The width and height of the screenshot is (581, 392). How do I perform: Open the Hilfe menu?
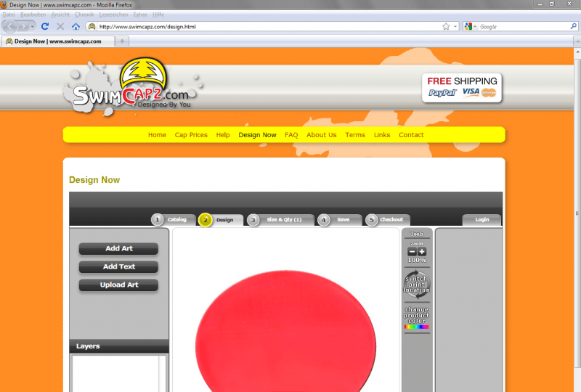(158, 15)
